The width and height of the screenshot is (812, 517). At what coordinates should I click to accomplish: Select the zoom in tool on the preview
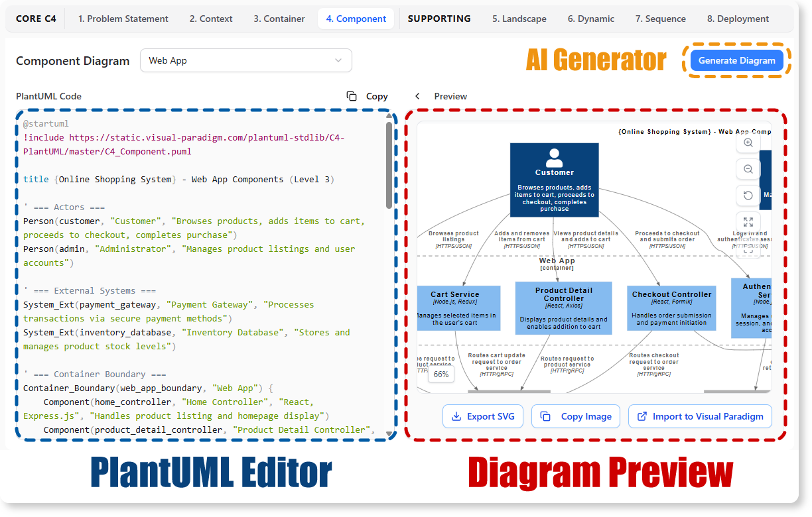[748, 143]
